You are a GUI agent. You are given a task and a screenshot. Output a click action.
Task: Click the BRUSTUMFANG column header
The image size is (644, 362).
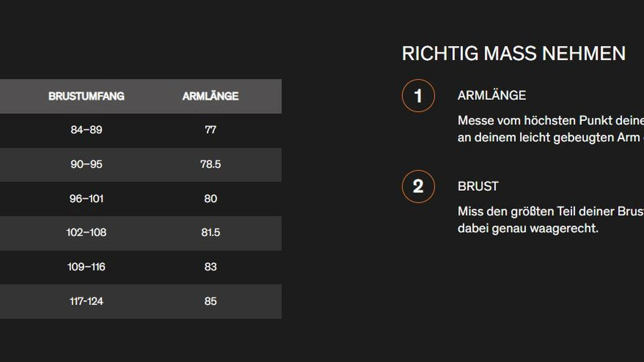tap(86, 96)
